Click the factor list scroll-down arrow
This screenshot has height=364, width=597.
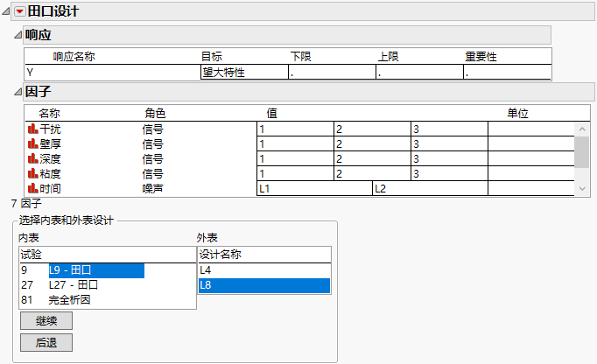(582, 188)
